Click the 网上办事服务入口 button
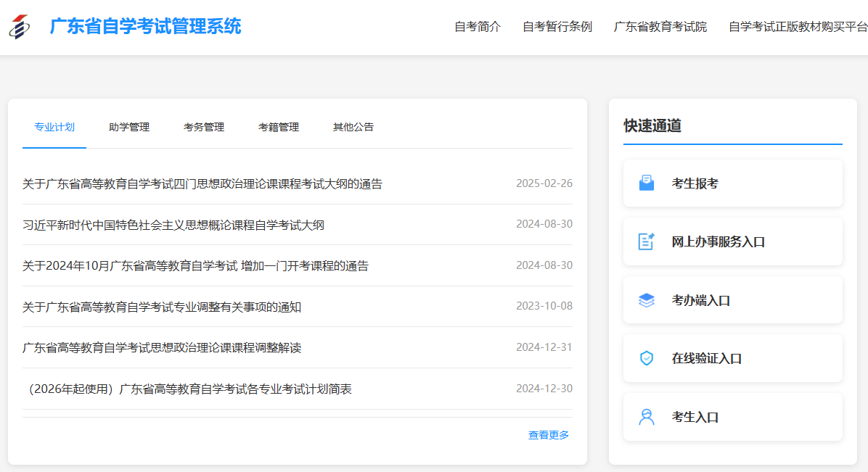This screenshot has width=868, height=472. tap(733, 241)
